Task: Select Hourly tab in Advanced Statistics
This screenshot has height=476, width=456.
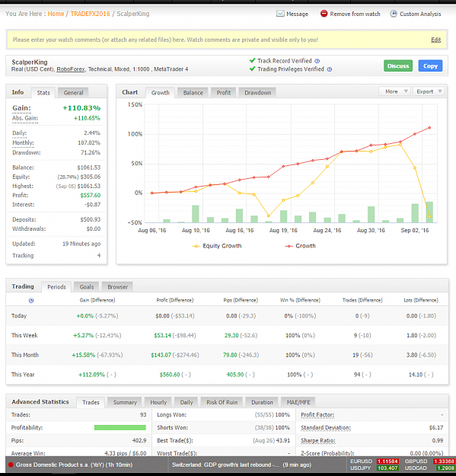Action: (x=158, y=402)
